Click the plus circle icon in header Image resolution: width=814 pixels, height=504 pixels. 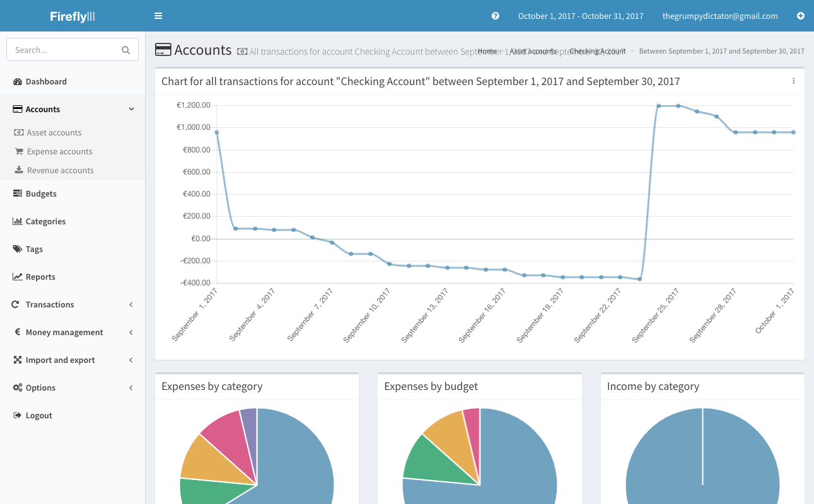(801, 16)
